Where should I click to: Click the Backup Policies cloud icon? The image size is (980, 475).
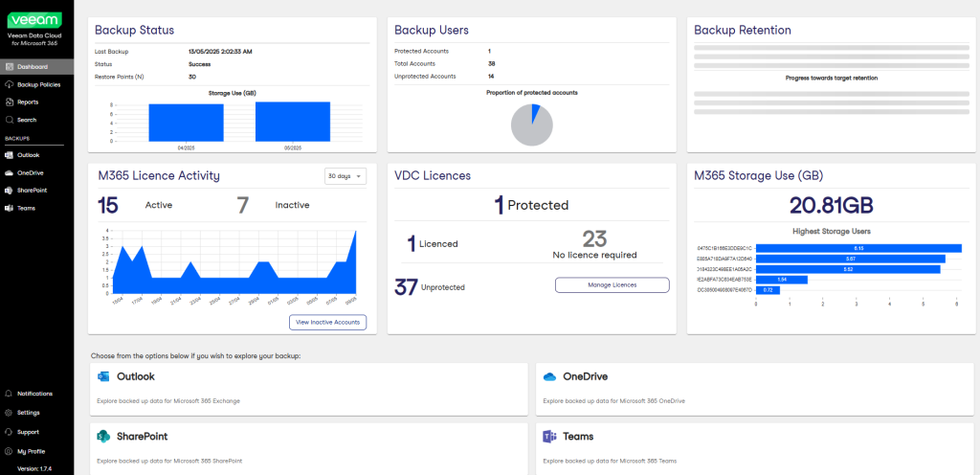pos(9,84)
